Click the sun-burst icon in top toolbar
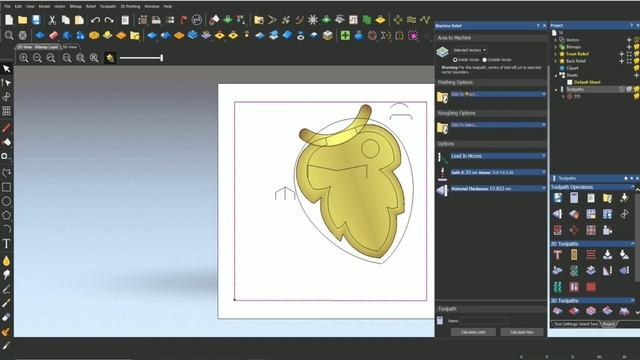 click(313, 20)
